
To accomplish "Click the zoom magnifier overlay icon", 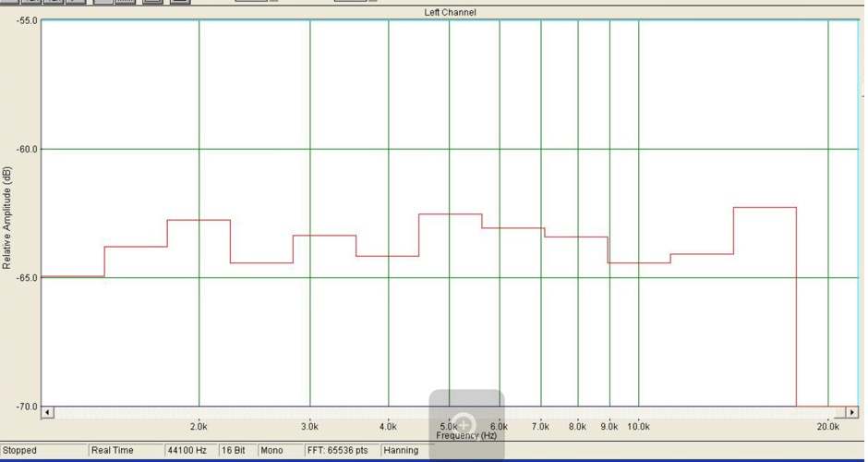I will click(465, 424).
